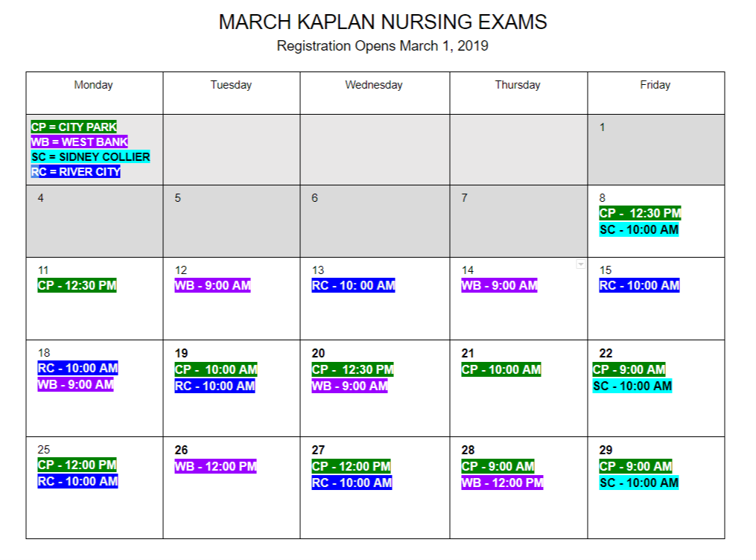Click the date number 19
The width and height of the screenshot is (756, 560).
[x=181, y=353]
